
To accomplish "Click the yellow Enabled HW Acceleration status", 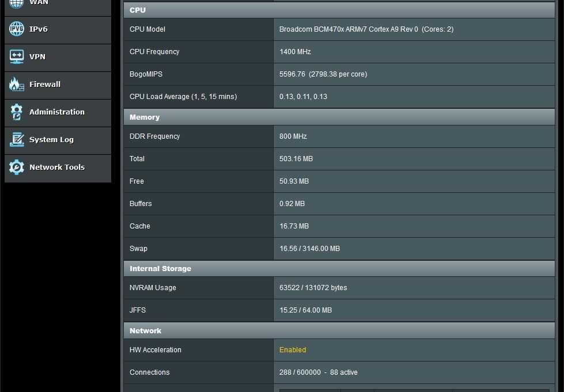I will [x=293, y=350].
